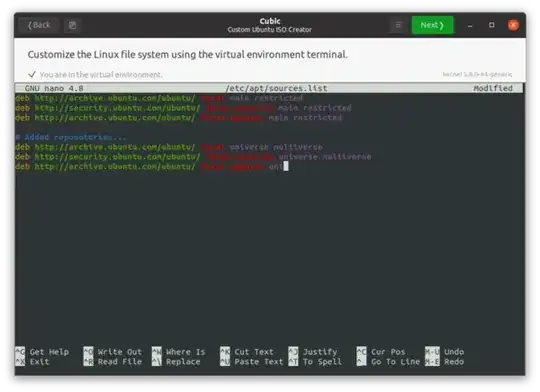
Task: Click the 'M-E Redo' shortcut
Action: (444, 362)
